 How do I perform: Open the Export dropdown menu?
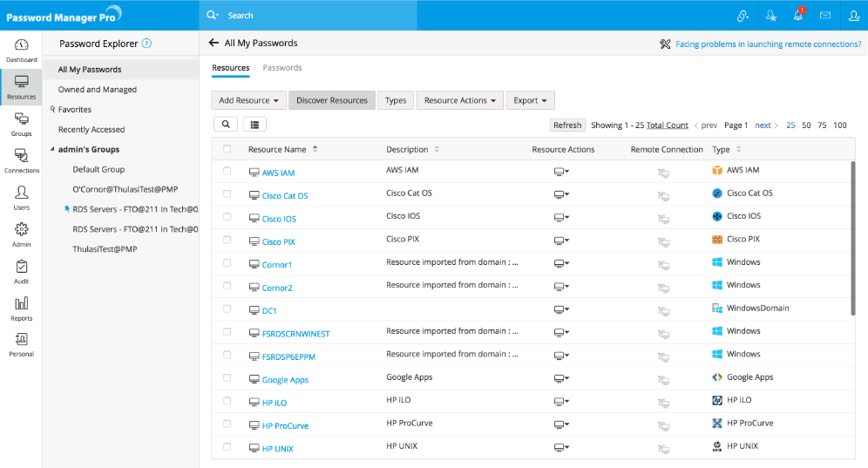pyautogui.click(x=530, y=100)
